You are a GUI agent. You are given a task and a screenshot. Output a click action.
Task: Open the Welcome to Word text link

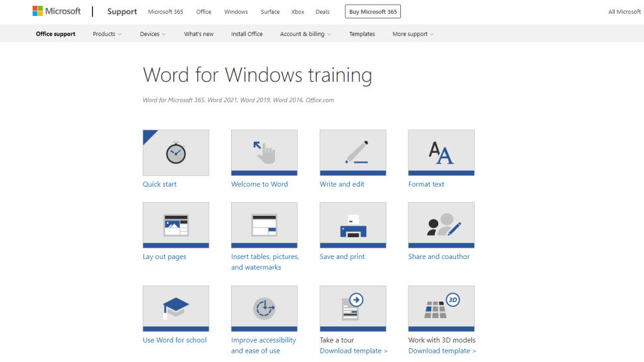click(260, 184)
